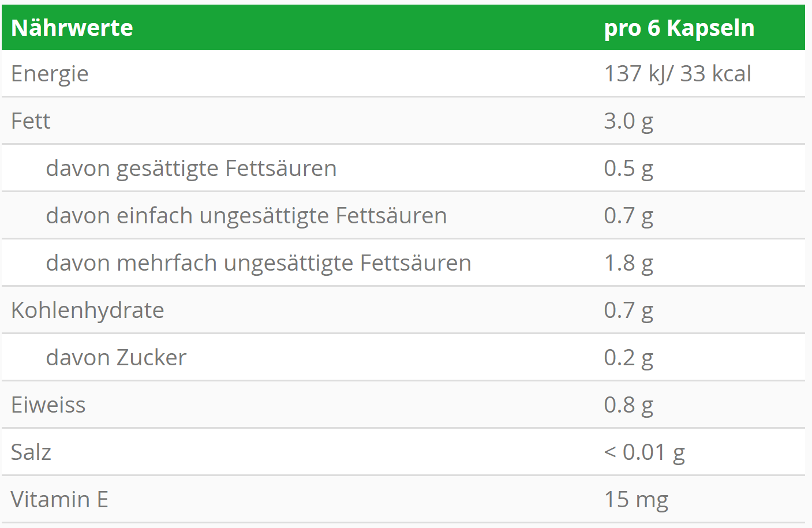Click the 0.7 g Kohlenhydrate value

point(628,310)
